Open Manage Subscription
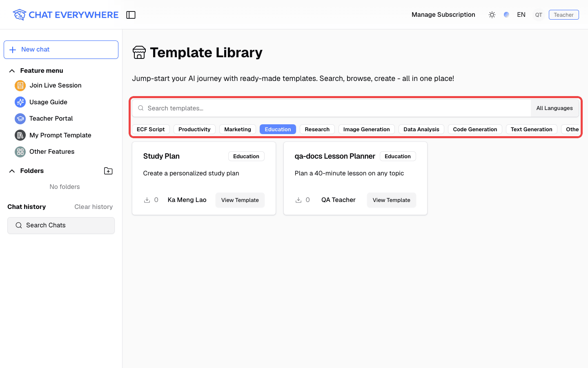Screen dimensions: 588x368 pyautogui.click(x=443, y=15)
